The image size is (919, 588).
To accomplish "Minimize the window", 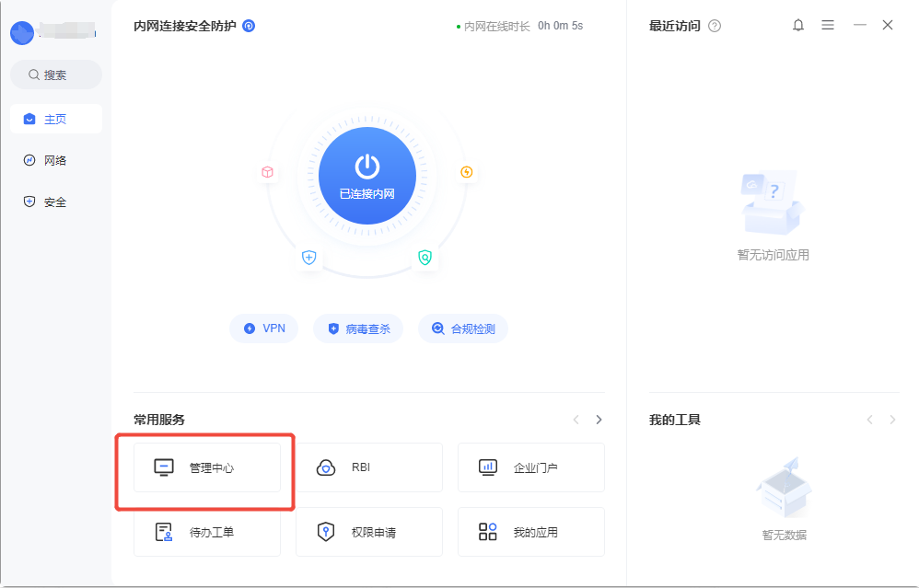I will tap(860, 25).
